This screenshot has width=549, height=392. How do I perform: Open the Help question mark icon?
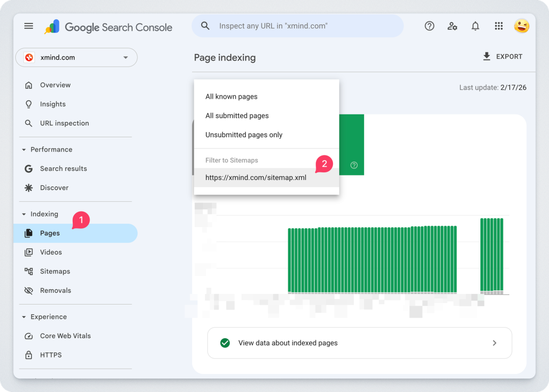point(429,26)
